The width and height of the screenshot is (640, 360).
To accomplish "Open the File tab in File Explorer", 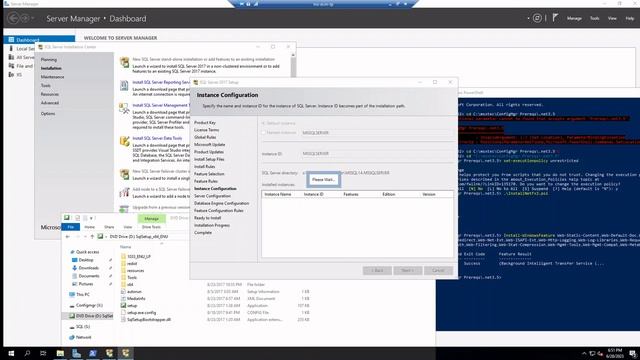I will tap(71, 227).
